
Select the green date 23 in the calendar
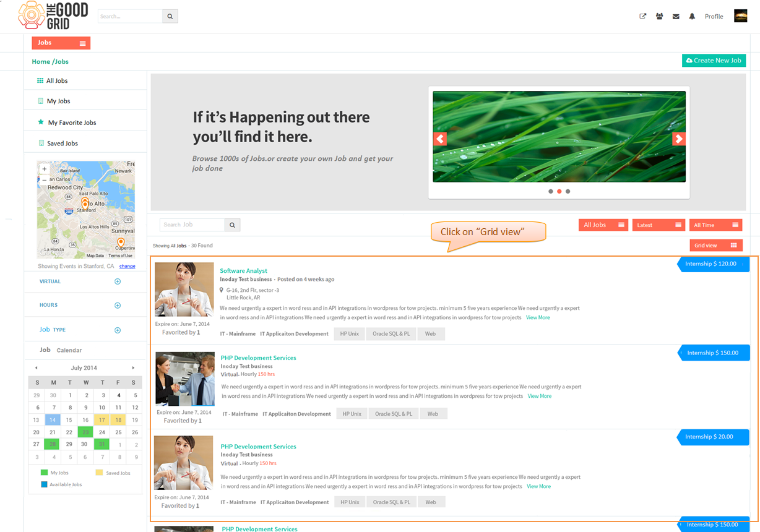click(85, 432)
